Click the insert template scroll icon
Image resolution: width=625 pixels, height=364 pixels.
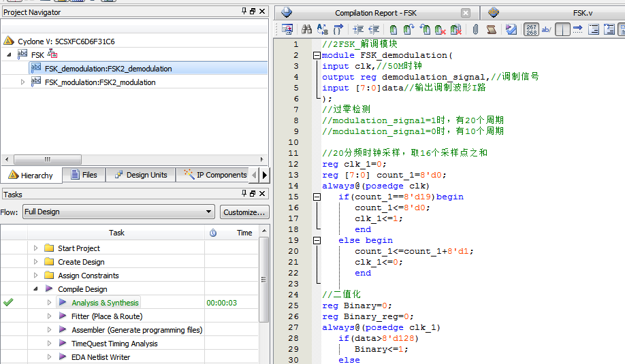[492, 29]
